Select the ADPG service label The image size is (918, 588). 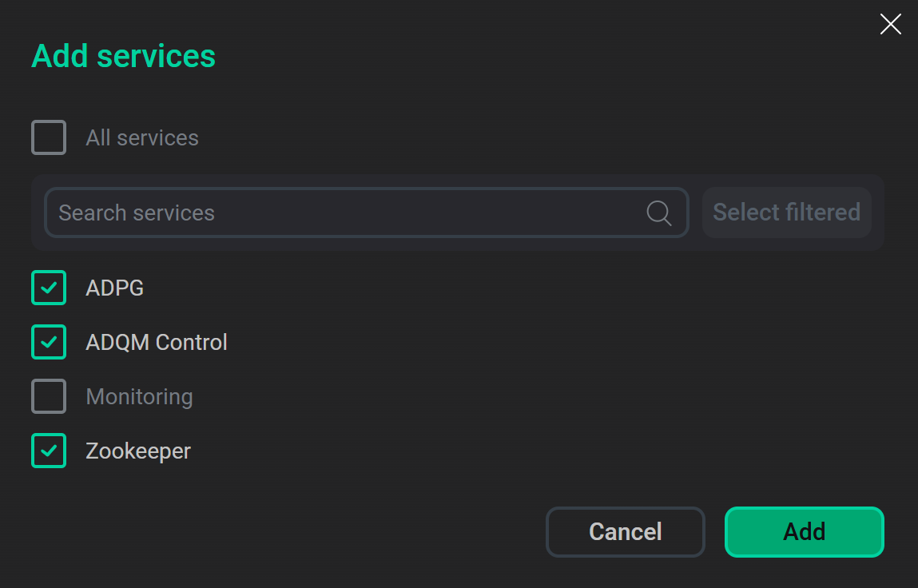[x=114, y=288]
